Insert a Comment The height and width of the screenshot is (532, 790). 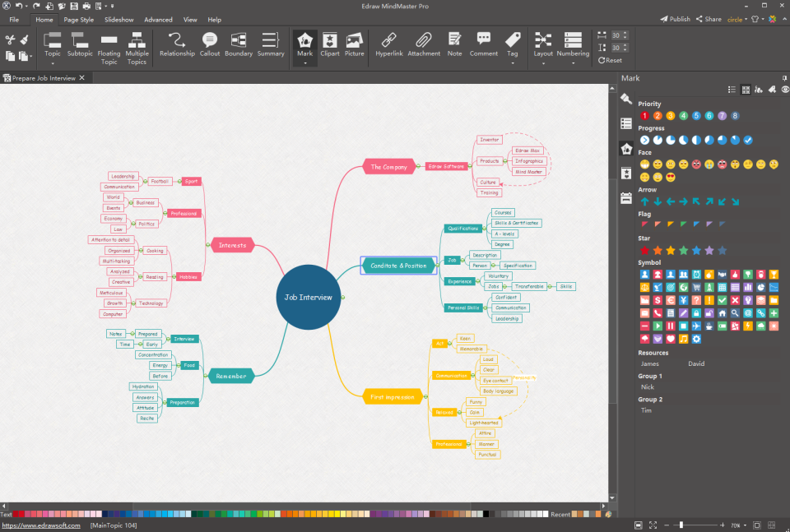484,44
